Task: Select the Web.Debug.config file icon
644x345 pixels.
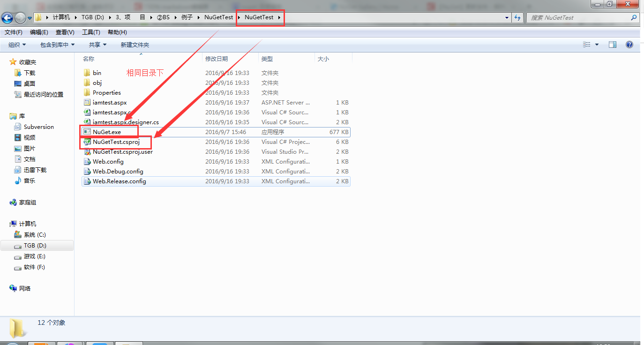Action: [x=87, y=171]
